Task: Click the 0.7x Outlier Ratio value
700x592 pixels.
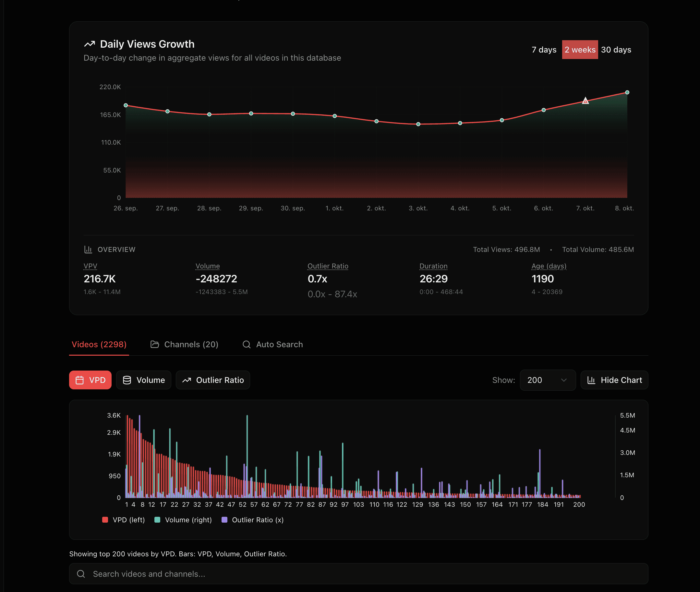Action: pyautogui.click(x=317, y=279)
